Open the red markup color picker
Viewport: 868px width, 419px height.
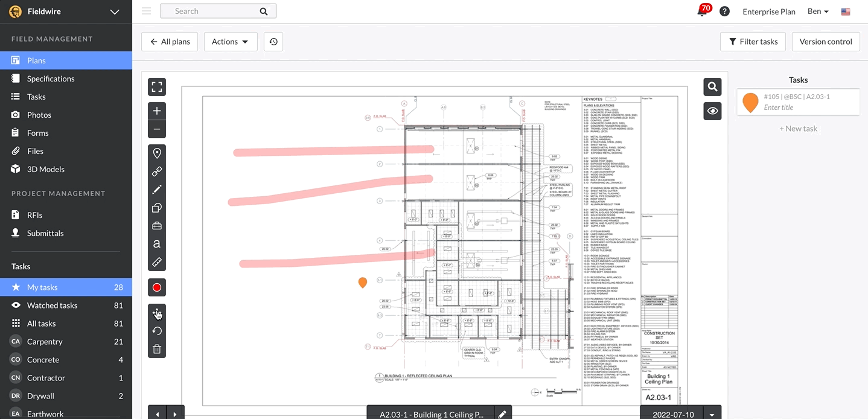[x=157, y=287]
